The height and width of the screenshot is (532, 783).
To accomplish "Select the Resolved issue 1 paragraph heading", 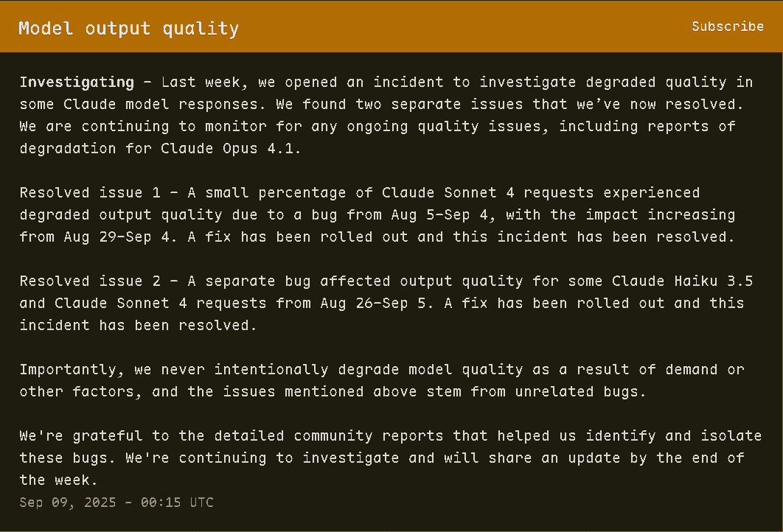I will [91, 192].
